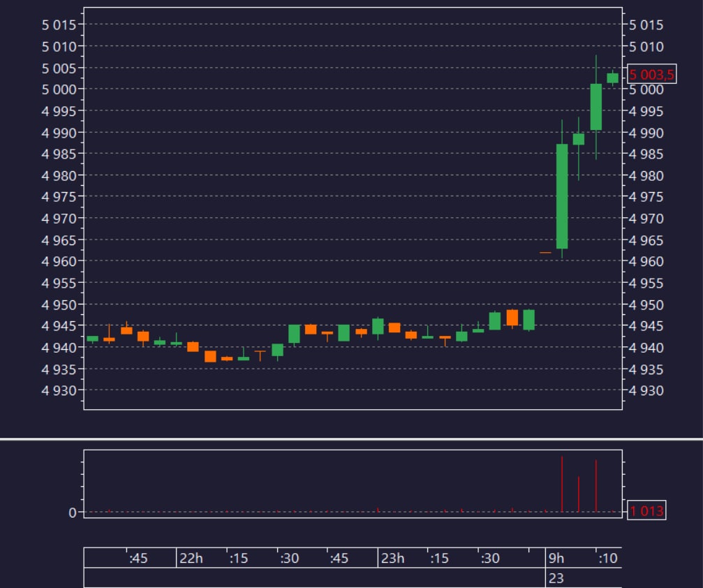The image size is (703, 588).
Task: Click the :15 label after 22h
Action: point(239,559)
